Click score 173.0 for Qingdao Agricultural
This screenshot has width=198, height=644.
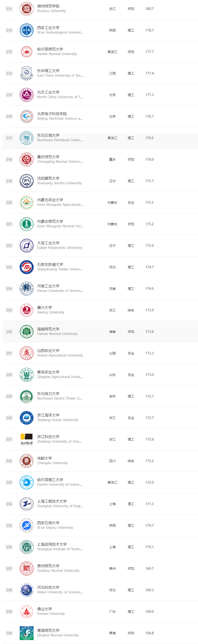click(150, 375)
